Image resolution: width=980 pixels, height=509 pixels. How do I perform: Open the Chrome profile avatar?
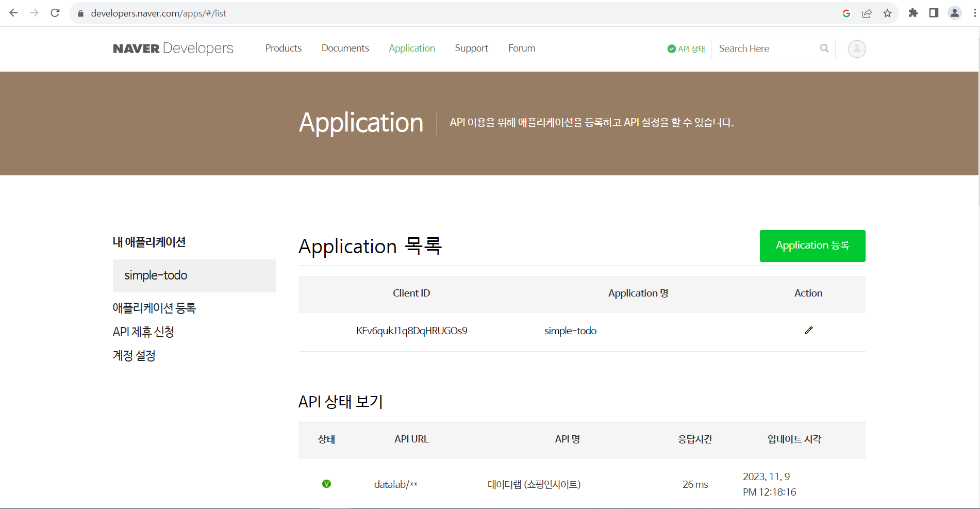[x=955, y=13]
